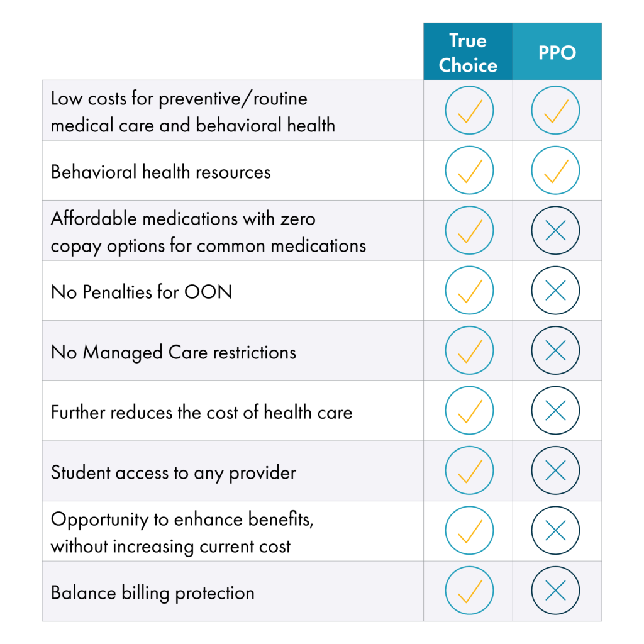The height and width of the screenshot is (644, 644).
Task: Click the True Choice column header
Action: tap(468, 53)
